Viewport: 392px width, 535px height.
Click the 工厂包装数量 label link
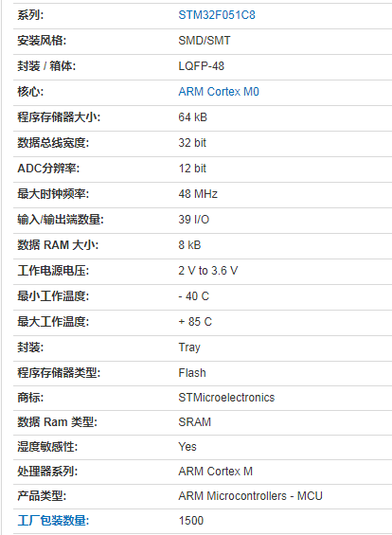[x=53, y=521]
